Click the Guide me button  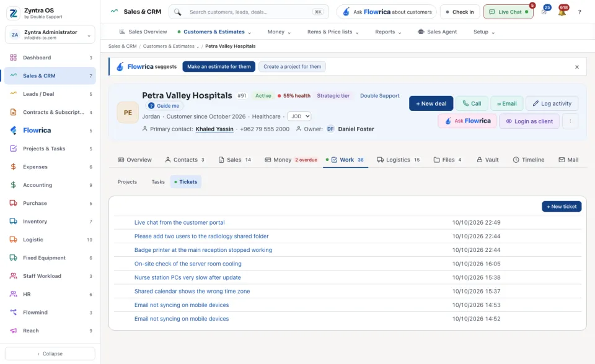coord(164,106)
